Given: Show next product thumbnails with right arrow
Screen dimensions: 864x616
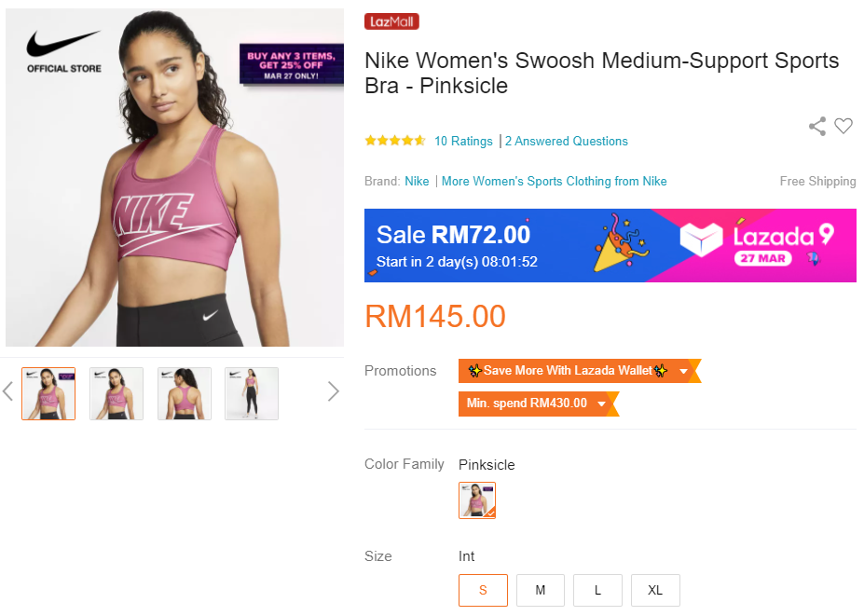Looking at the screenshot, I should pyautogui.click(x=333, y=391).
